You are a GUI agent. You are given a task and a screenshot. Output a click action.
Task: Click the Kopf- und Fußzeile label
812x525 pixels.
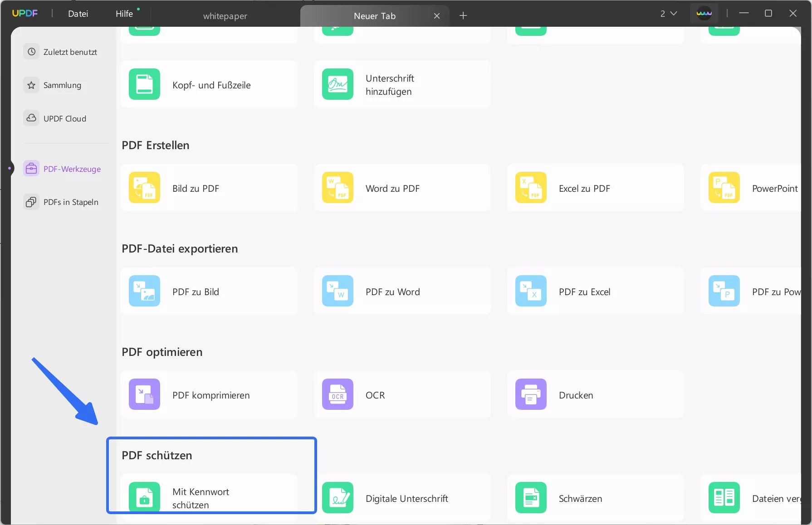click(211, 85)
